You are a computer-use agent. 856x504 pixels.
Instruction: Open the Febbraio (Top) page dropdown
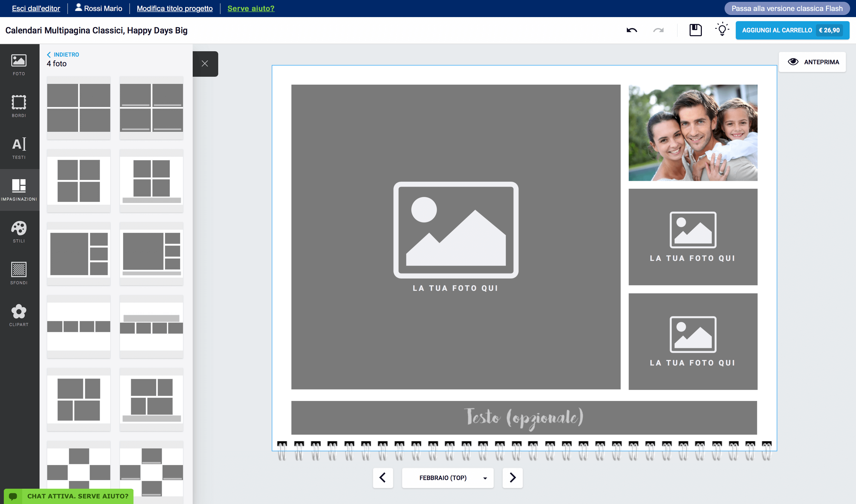447,478
